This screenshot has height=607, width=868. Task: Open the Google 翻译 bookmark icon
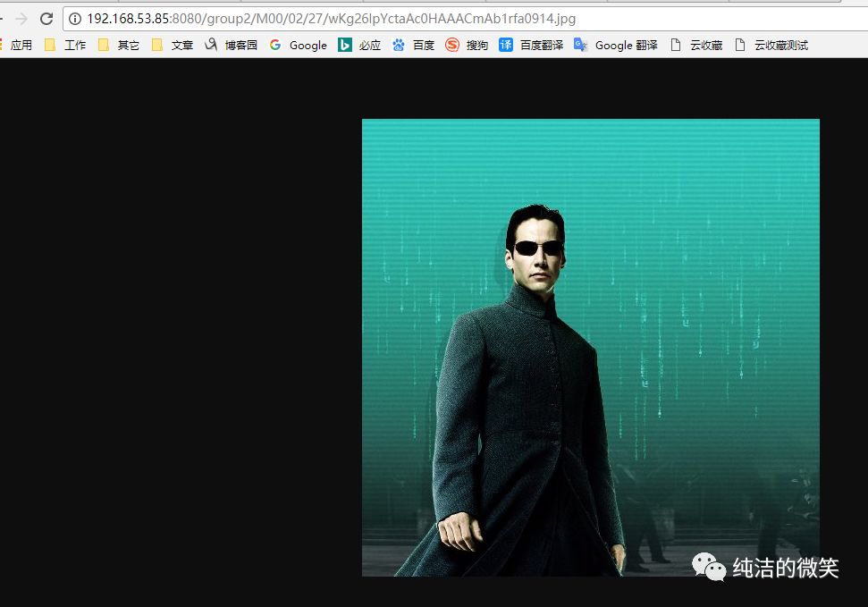(580, 45)
